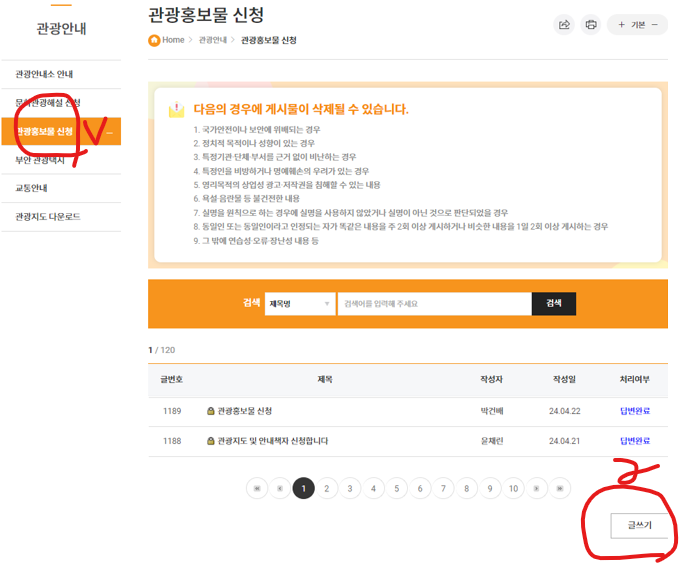Go to page 3
679x564 pixels.
[x=350, y=489]
